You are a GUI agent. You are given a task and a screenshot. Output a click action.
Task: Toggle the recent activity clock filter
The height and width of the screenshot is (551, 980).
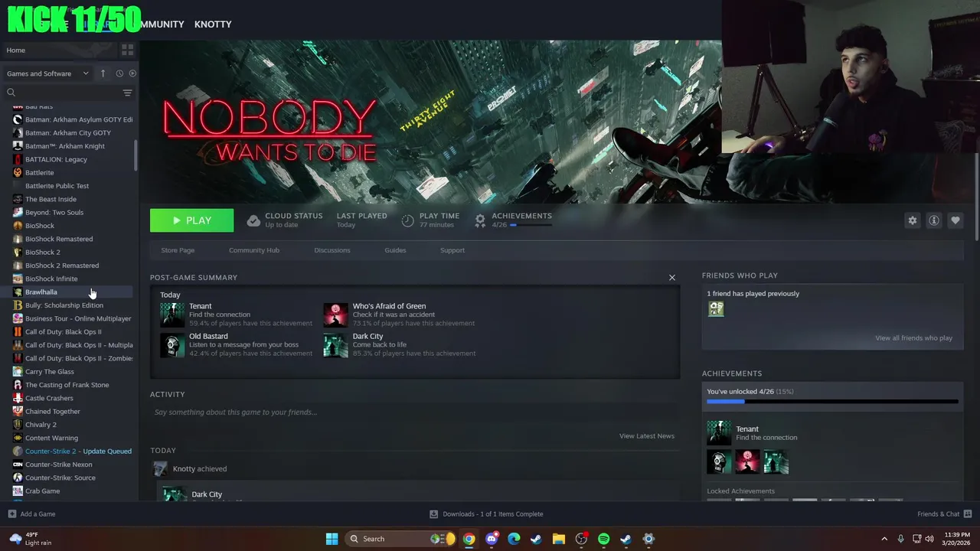click(x=119, y=73)
